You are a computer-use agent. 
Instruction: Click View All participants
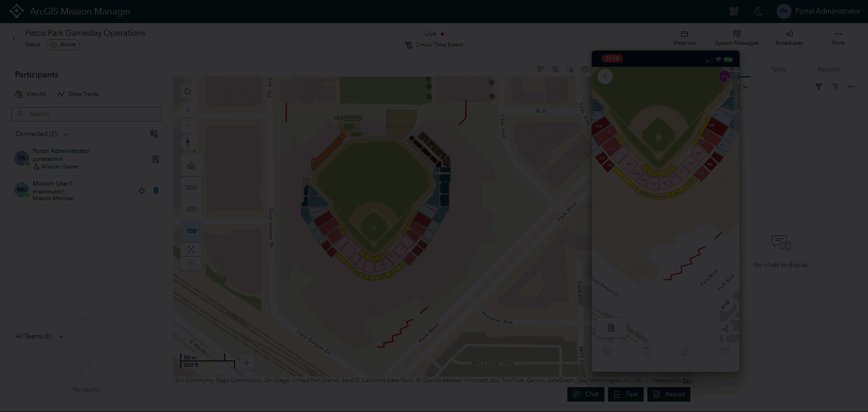[x=31, y=94]
